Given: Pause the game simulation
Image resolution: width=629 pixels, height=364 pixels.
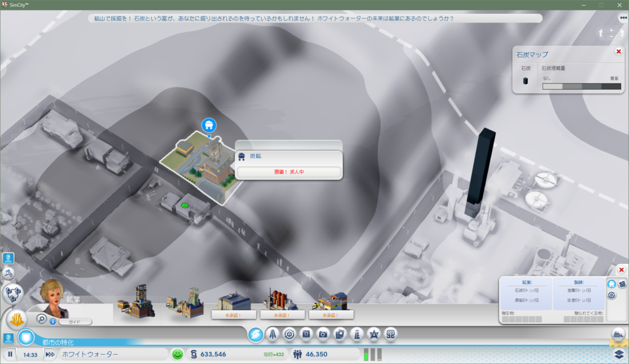Looking at the screenshot, I should tap(10, 354).
